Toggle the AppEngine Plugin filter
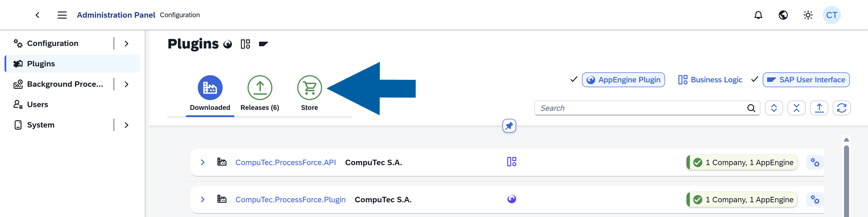The width and height of the screenshot is (868, 217). [623, 80]
